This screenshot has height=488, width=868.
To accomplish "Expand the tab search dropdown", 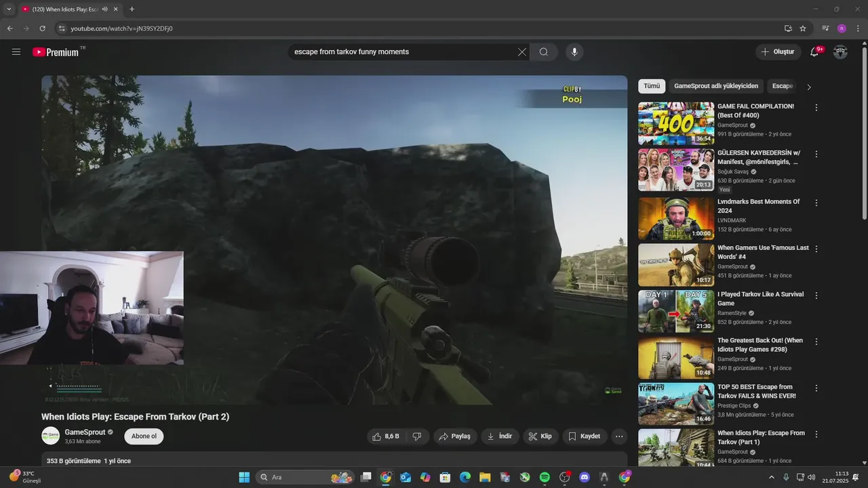I will (9, 9).
